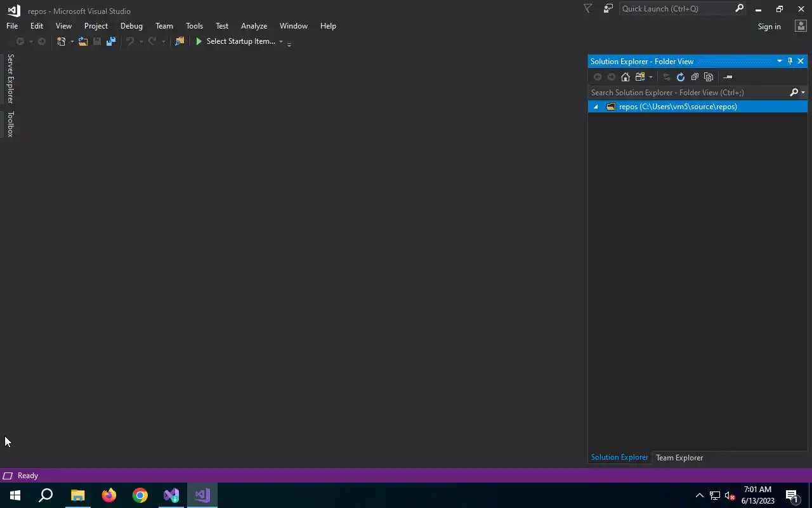Click the Open File toolbar icon
Screen dimensions: 812x508
tap(83, 41)
